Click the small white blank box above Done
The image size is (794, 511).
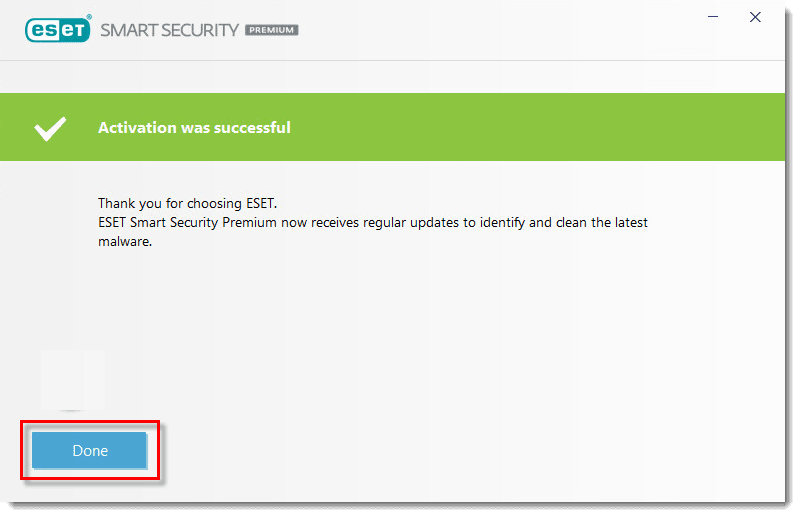(x=73, y=378)
